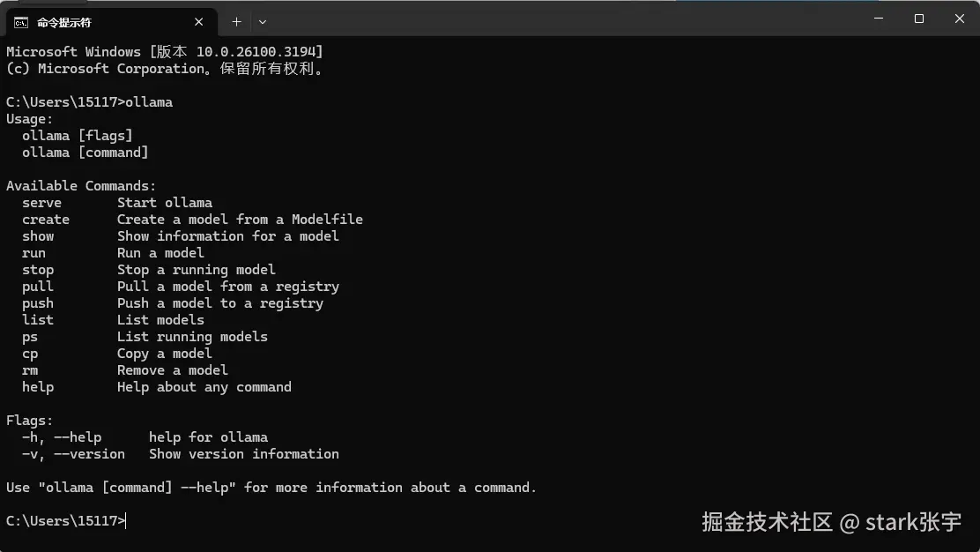Maximize the terminal window
Viewport: 980px width, 552px height.
[x=918, y=19]
